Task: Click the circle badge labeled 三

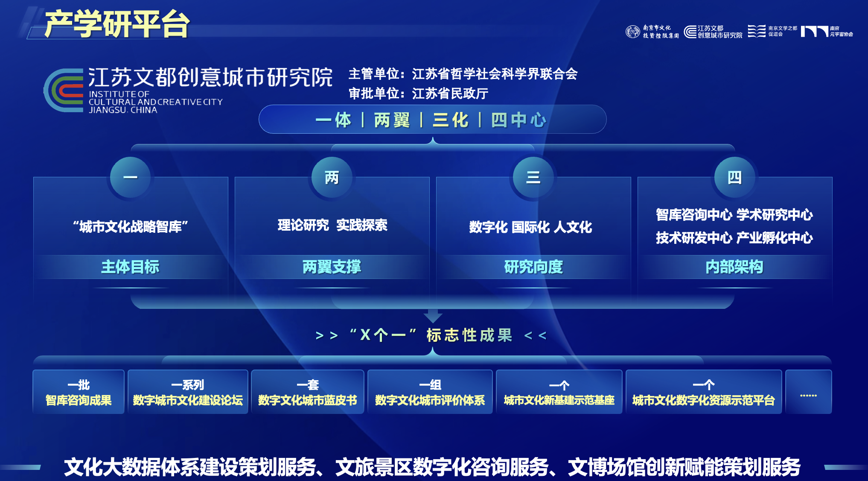Action: [533, 177]
